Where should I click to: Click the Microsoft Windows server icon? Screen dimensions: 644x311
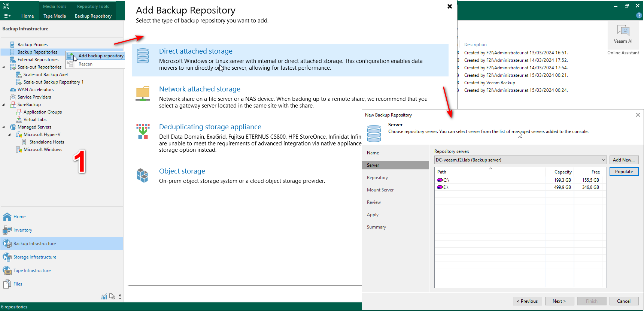(19, 150)
